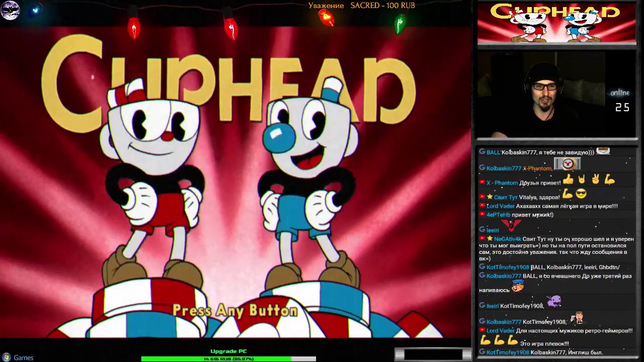Open username BALL in the top chat line
The image size is (644, 362).
pyautogui.click(x=493, y=152)
